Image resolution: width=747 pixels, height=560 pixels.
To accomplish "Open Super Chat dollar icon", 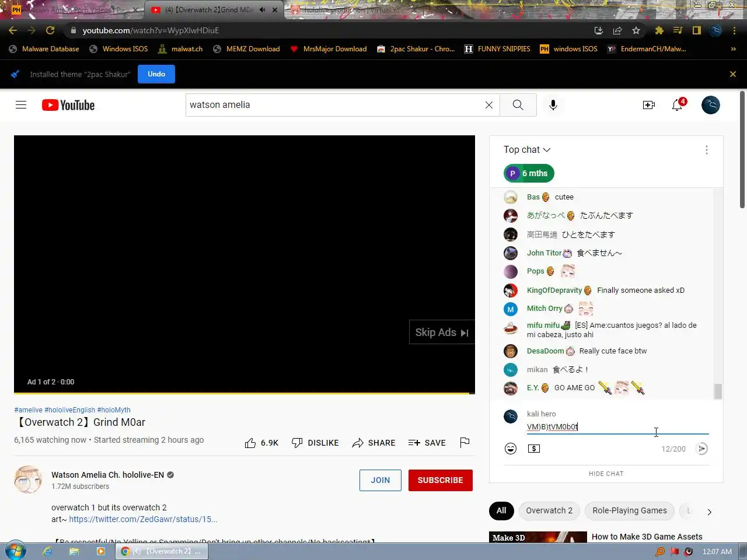I will [534, 449].
